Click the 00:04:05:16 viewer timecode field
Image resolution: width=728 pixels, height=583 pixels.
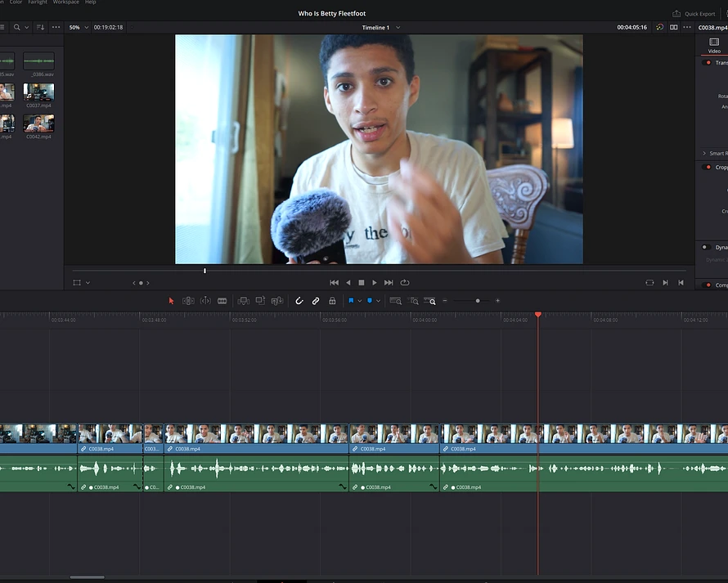632,27
